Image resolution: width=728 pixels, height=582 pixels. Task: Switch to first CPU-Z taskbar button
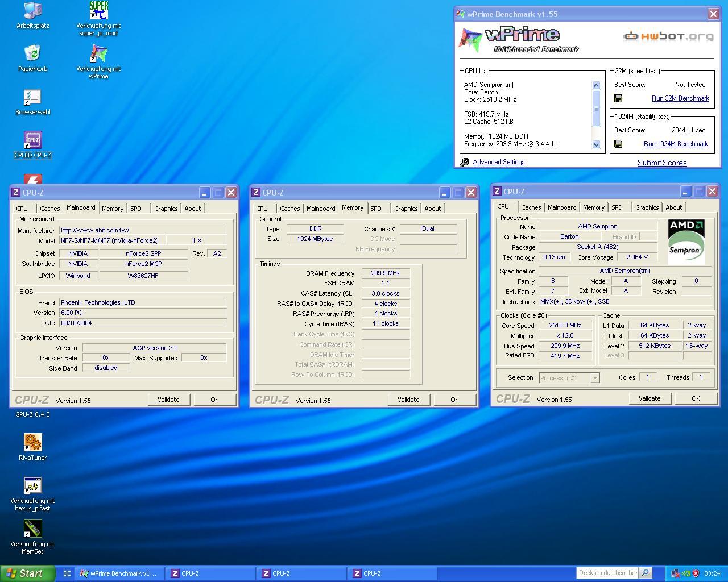tap(210, 573)
